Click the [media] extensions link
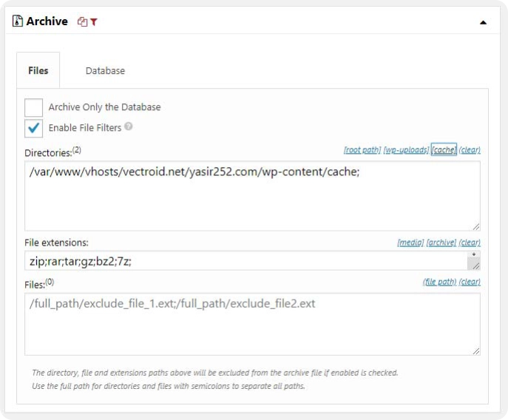The height and width of the screenshot is (420, 508). pyautogui.click(x=410, y=243)
